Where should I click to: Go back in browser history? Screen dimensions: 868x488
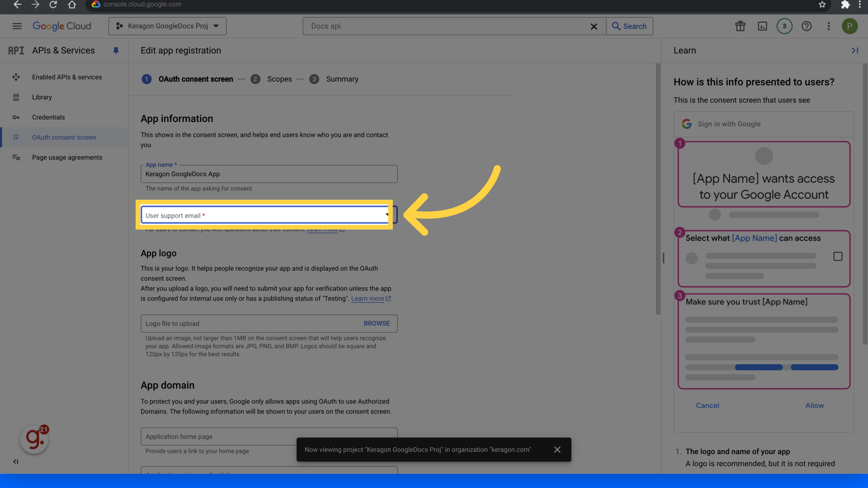(17, 5)
